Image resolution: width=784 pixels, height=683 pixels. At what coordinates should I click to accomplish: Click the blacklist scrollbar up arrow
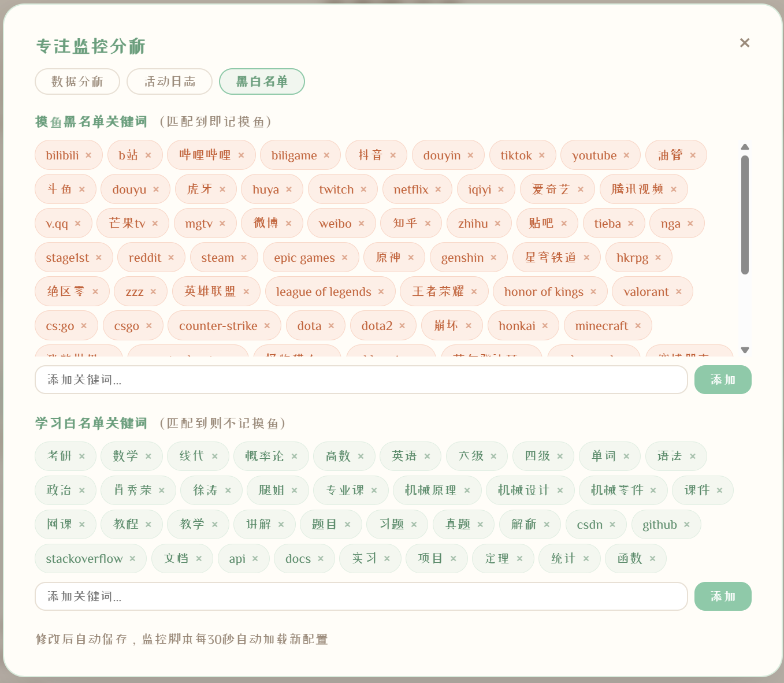745,147
